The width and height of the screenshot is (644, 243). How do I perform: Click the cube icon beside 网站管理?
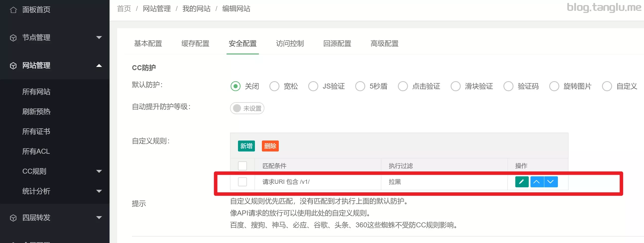click(x=13, y=66)
